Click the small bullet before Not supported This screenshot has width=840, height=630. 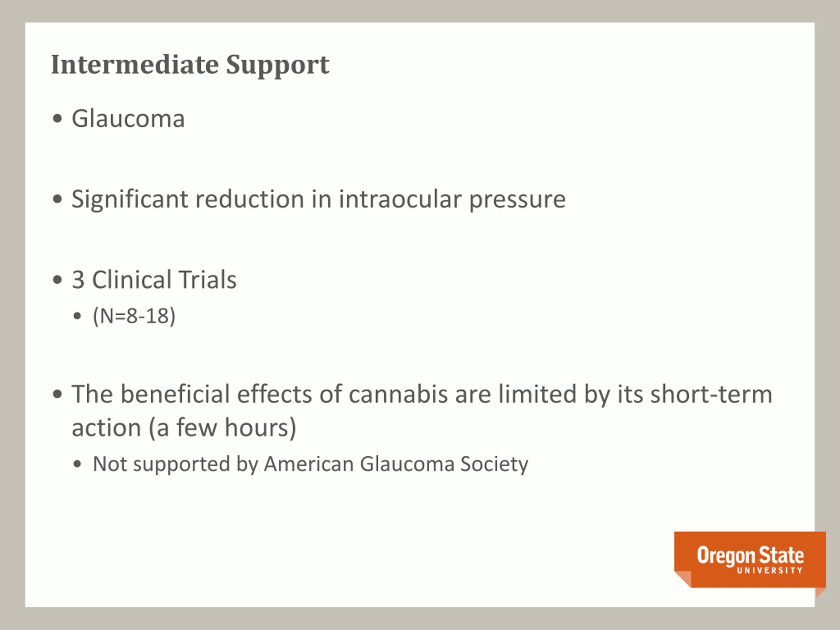pos(77,464)
